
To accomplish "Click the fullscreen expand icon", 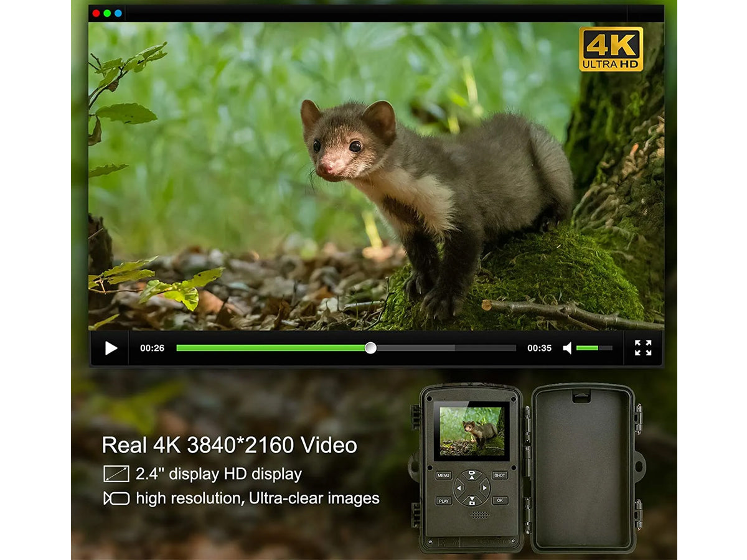I will [x=643, y=348].
